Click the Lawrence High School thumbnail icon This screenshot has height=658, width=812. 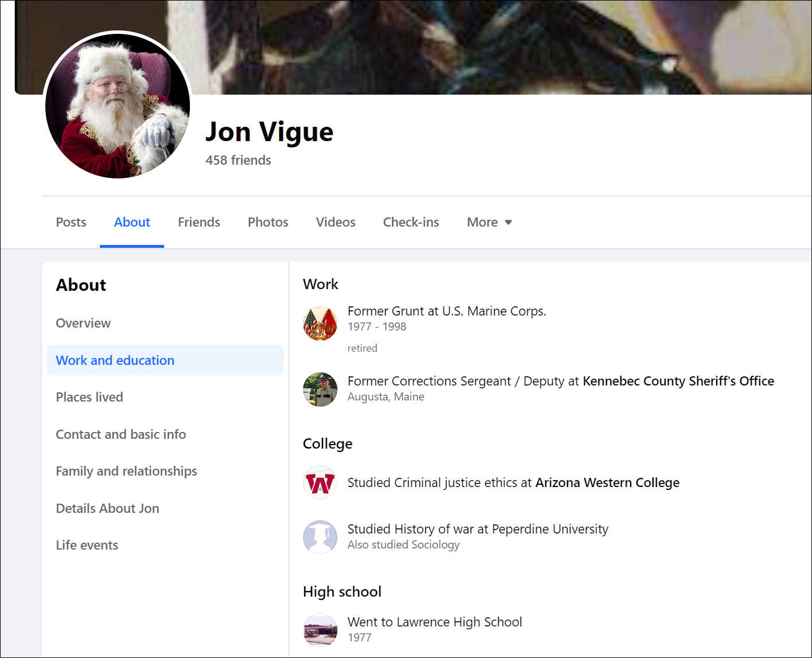[x=320, y=629]
